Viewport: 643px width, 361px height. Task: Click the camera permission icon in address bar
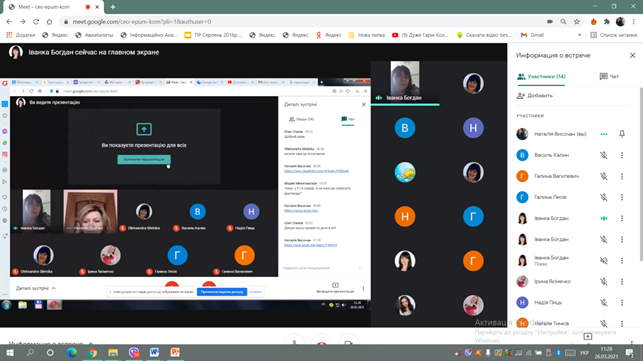pos(550,22)
